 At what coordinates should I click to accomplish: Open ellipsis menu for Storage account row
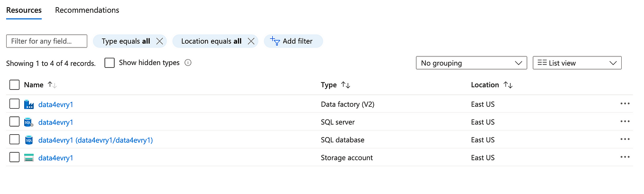[625, 157]
